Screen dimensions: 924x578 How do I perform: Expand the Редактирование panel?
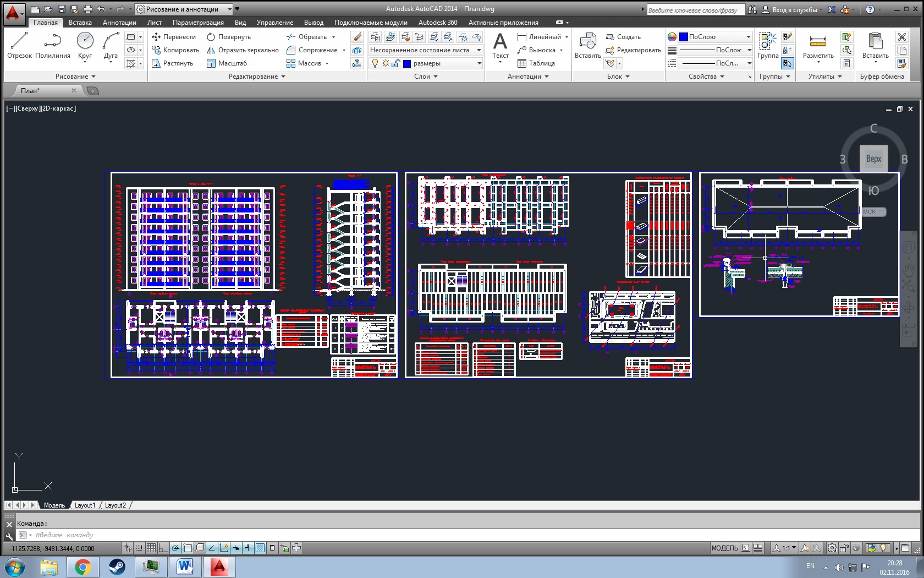[x=257, y=77]
